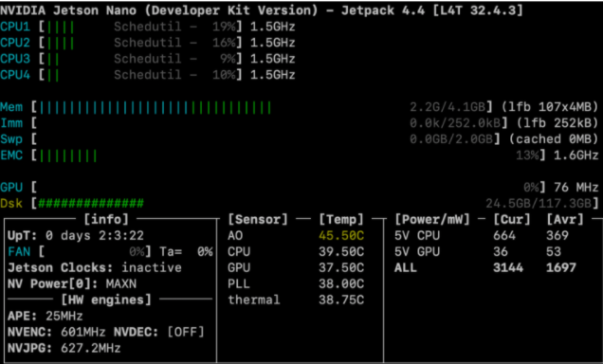Click the EMC 13% value
The height and width of the screenshot is (364, 603).
[x=527, y=155]
